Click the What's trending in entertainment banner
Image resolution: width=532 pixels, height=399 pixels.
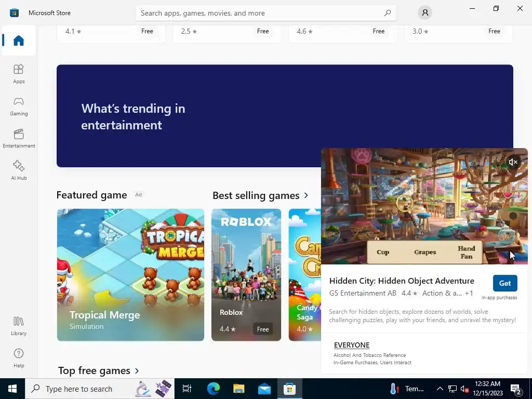click(x=285, y=116)
